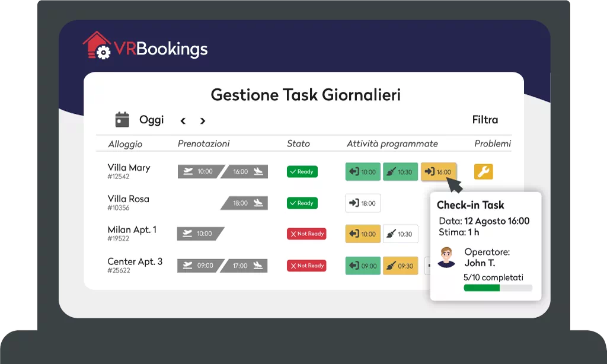Screen dimensions: 607x364
Task: Click the wrench problem icon for Villa Mary
Action: [x=483, y=172]
